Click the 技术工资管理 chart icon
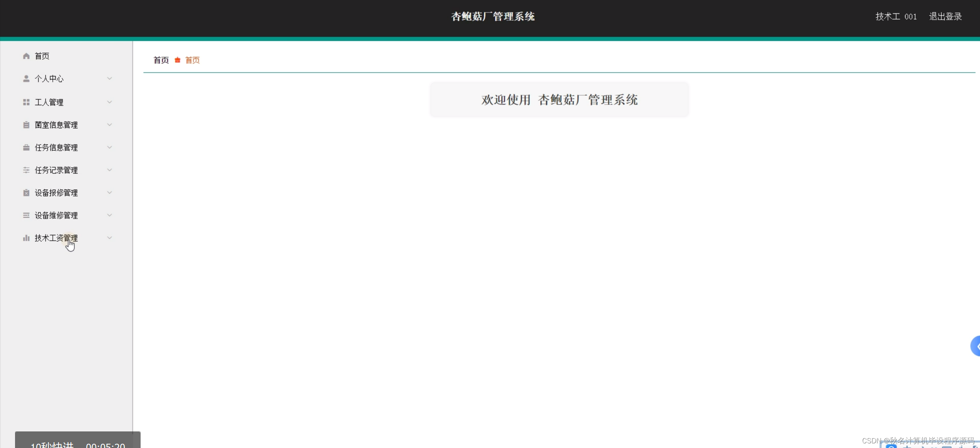The image size is (980, 448). click(x=26, y=238)
